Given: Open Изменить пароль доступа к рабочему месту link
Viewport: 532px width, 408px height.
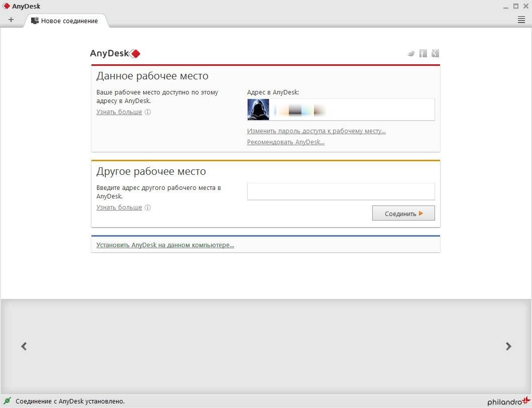Looking at the screenshot, I should tap(316, 131).
